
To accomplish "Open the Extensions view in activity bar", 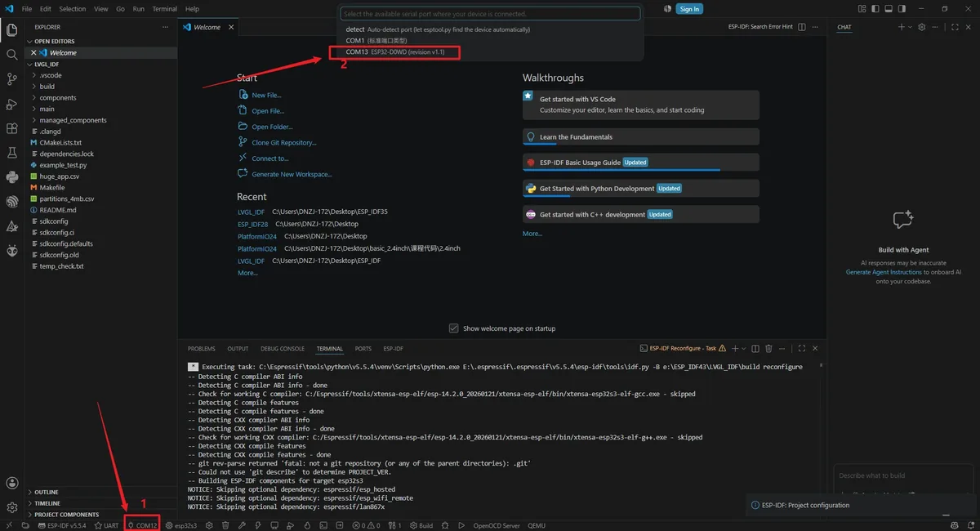I will coord(11,128).
